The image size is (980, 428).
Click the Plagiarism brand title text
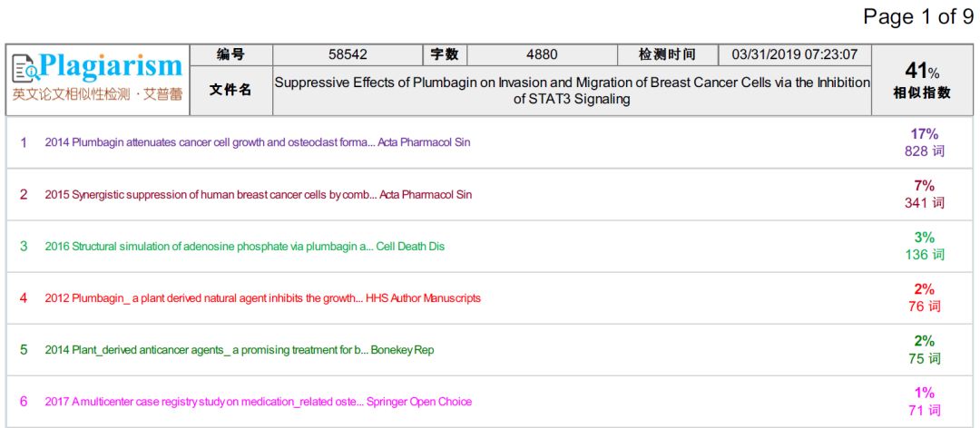pos(111,66)
